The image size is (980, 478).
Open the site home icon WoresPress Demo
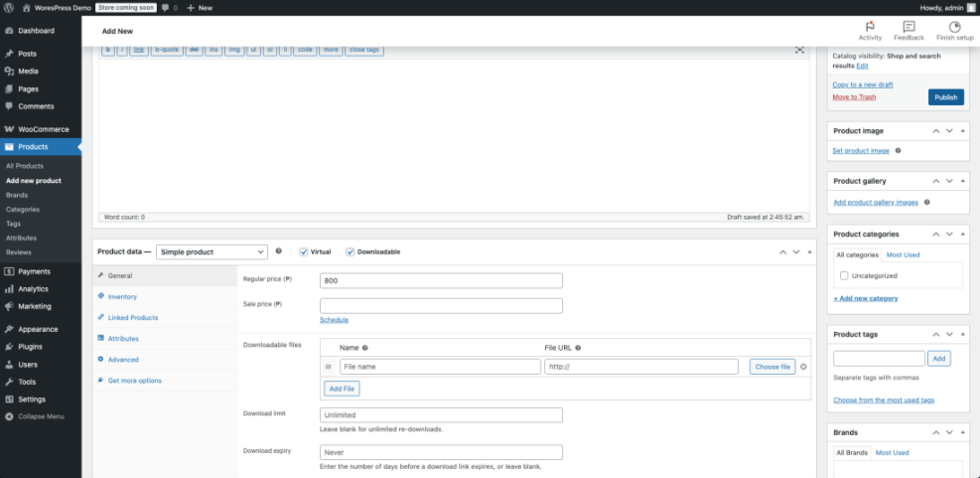pyautogui.click(x=57, y=8)
